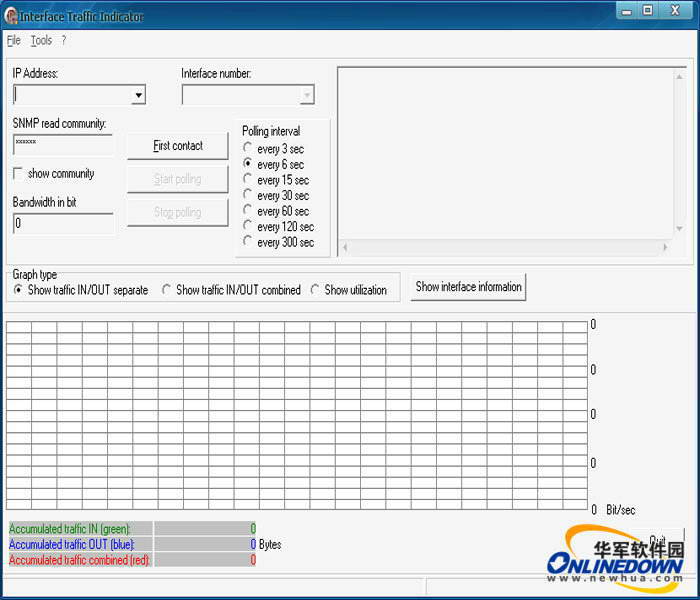The width and height of the screenshot is (700, 600).
Task: Open the File menu
Action: click(13, 41)
